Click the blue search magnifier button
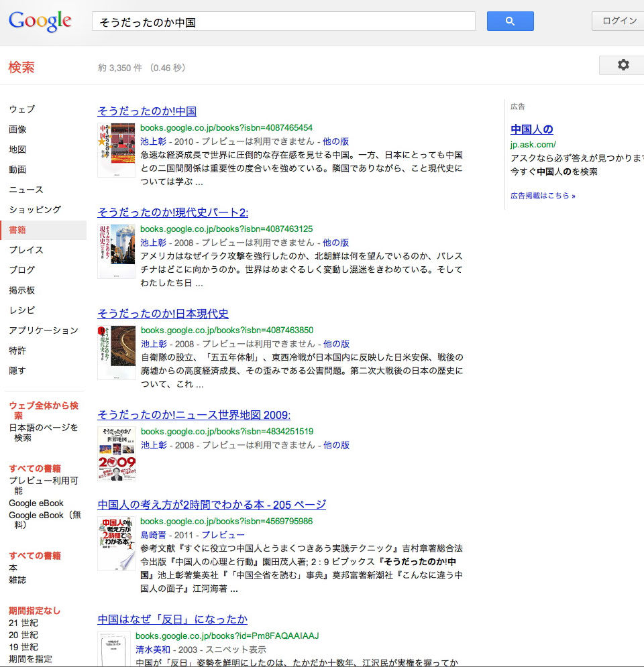644x667 pixels. (510, 21)
